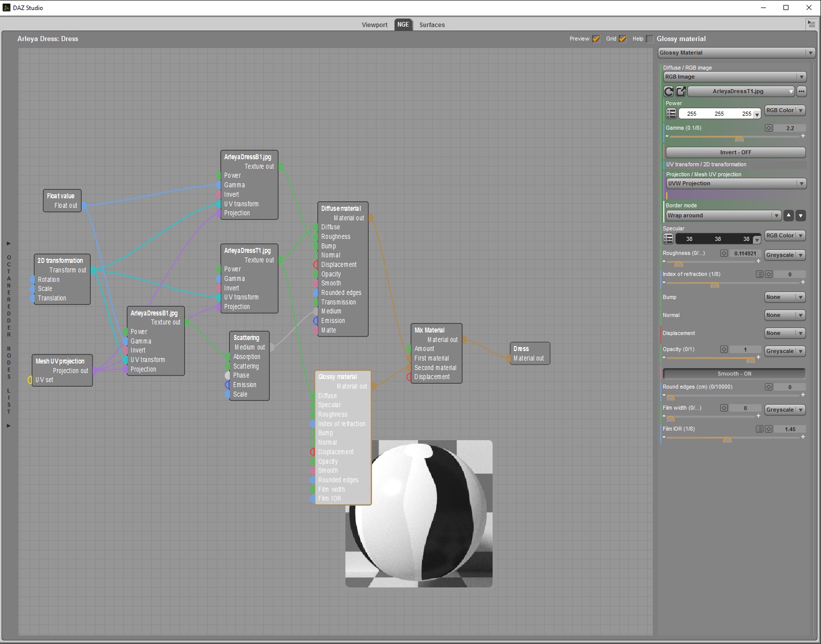
Task: Click the Round edges keyframe diamond icon
Action: coord(768,387)
